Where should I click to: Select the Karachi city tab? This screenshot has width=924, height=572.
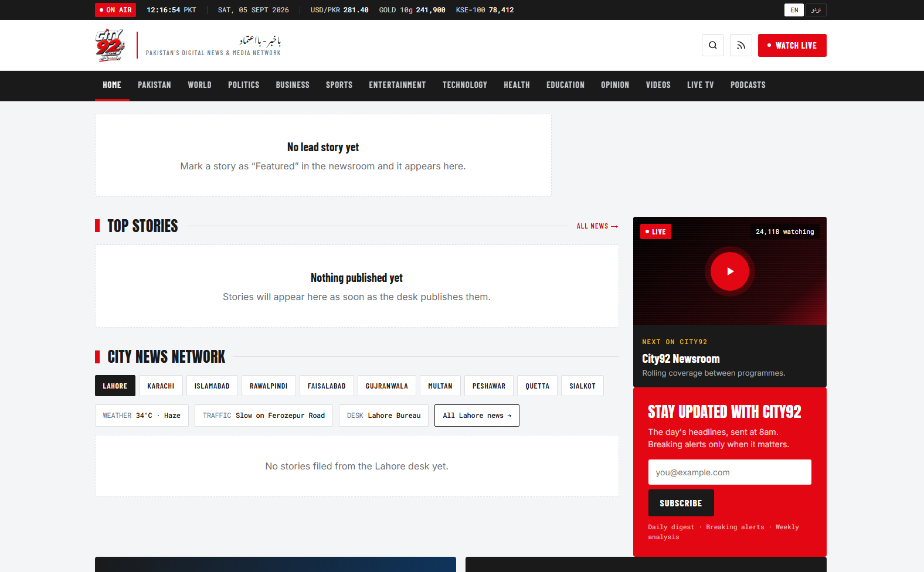pyautogui.click(x=161, y=386)
